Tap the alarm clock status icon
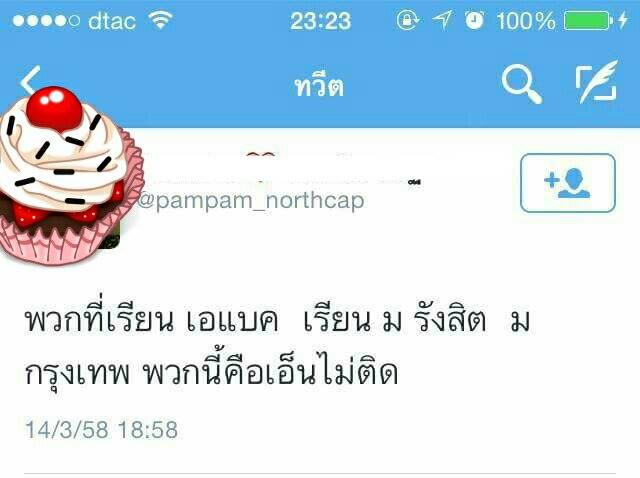640x478 pixels. tap(475, 20)
